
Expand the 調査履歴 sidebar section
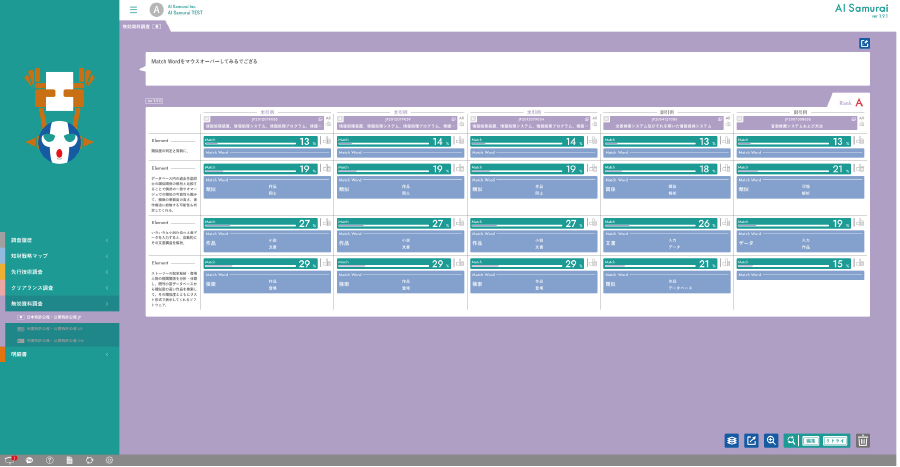(x=60, y=241)
